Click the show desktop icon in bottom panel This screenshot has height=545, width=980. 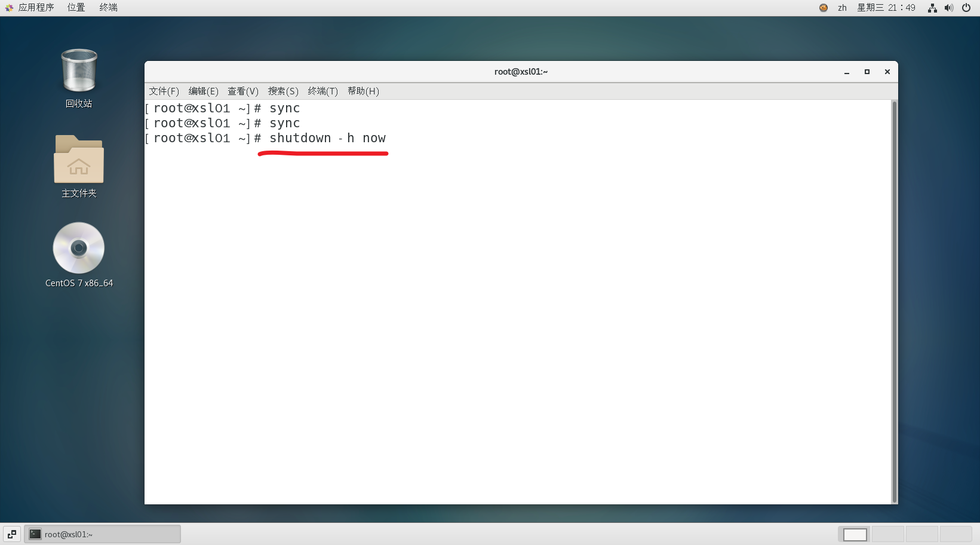coord(12,534)
